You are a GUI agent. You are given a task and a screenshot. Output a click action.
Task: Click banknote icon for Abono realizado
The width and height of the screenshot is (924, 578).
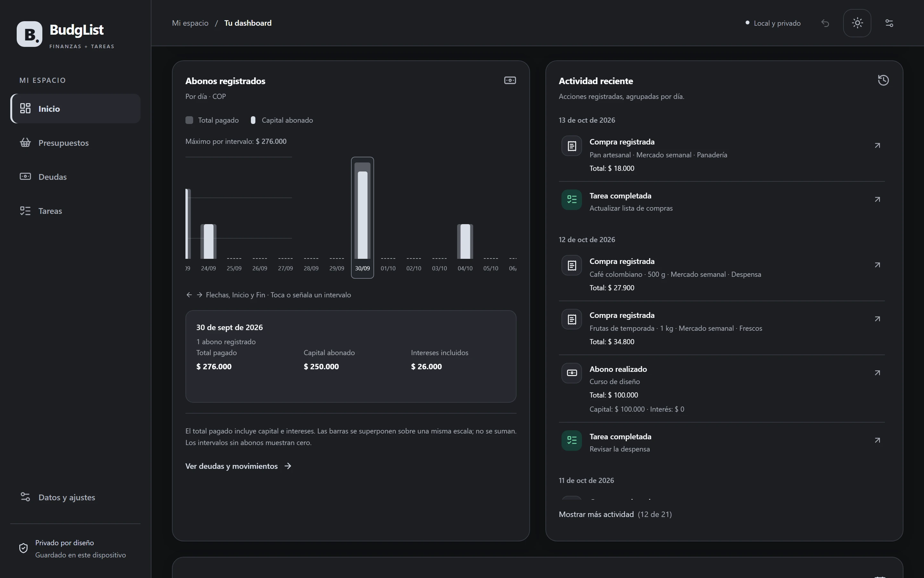(x=572, y=373)
